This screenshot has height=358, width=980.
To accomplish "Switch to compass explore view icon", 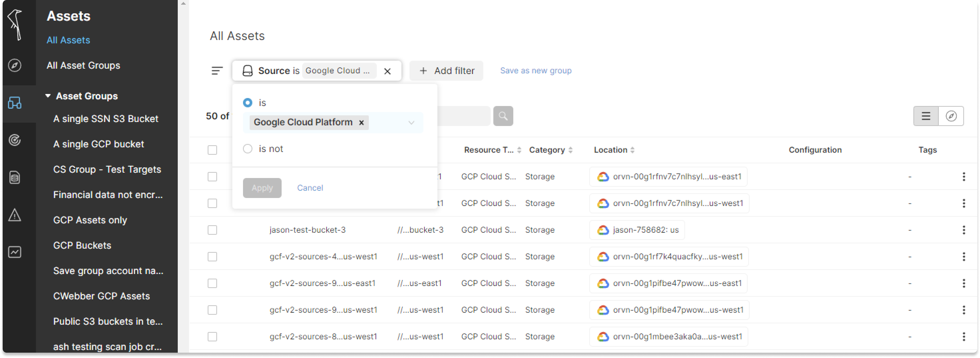I will pos(951,116).
